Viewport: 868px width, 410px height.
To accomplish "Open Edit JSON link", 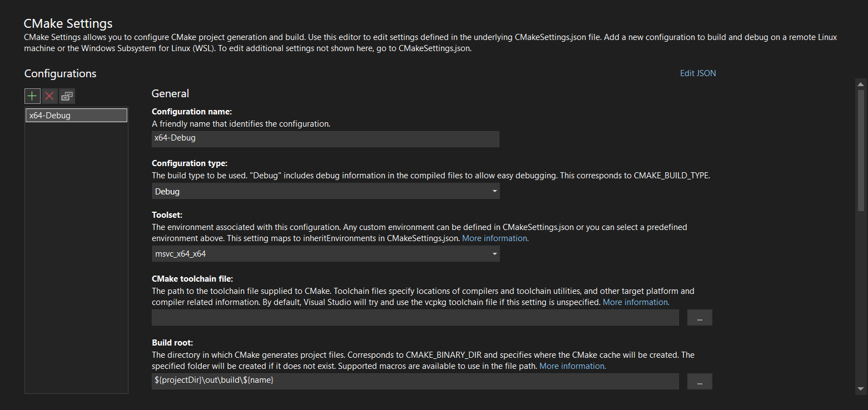I will tap(698, 73).
